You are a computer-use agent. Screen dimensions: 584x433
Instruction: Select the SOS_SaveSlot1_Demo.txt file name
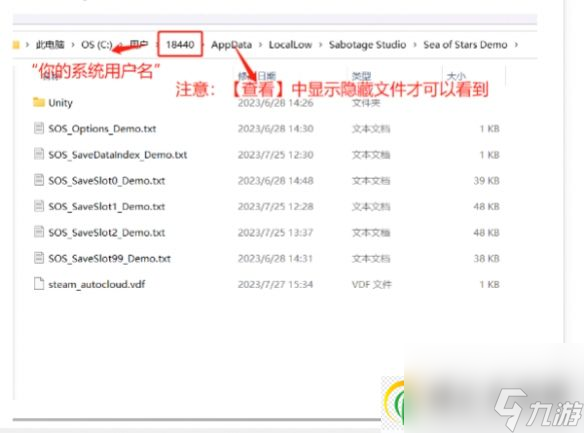107,206
